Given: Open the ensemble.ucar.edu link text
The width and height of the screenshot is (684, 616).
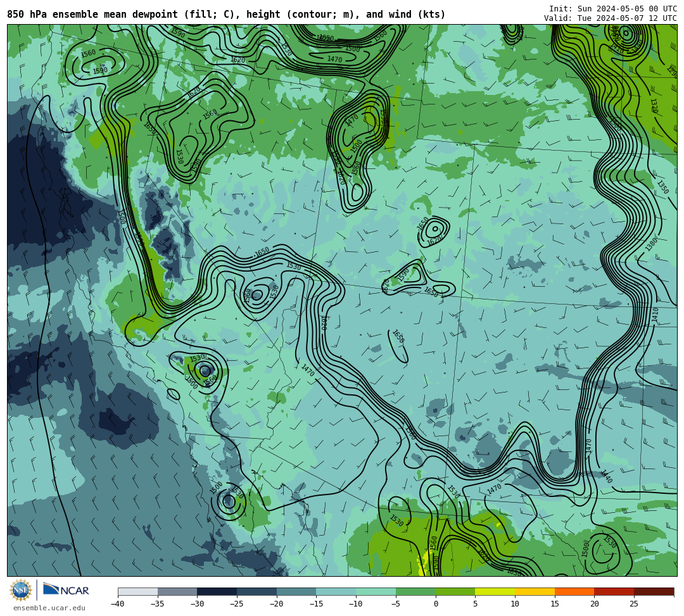Looking at the screenshot, I should click(49, 608).
